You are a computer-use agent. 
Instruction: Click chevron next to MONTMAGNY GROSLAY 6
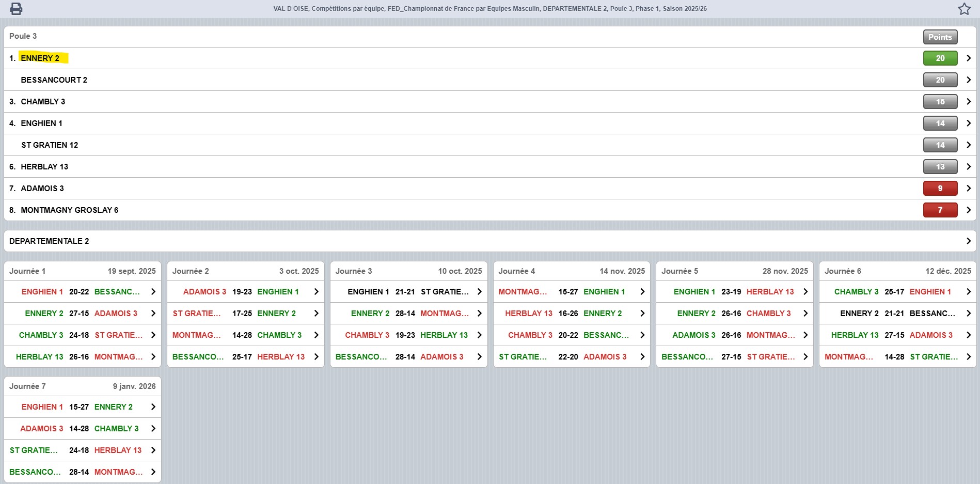tap(968, 210)
